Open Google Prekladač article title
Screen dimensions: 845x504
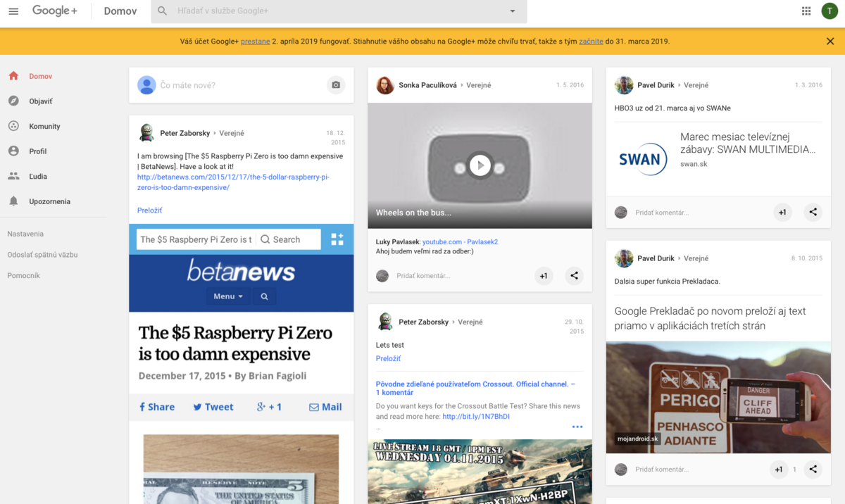click(x=710, y=318)
